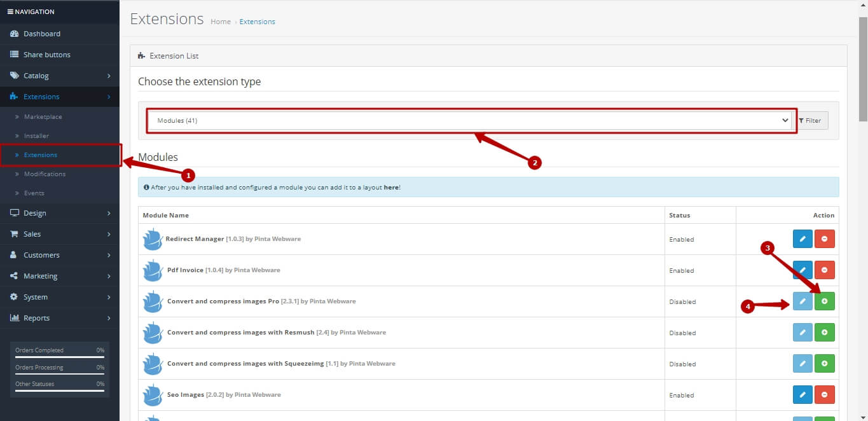This screenshot has height=421, width=868.
Task: Uninstall the Redirect Manager module
Action: point(825,239)
